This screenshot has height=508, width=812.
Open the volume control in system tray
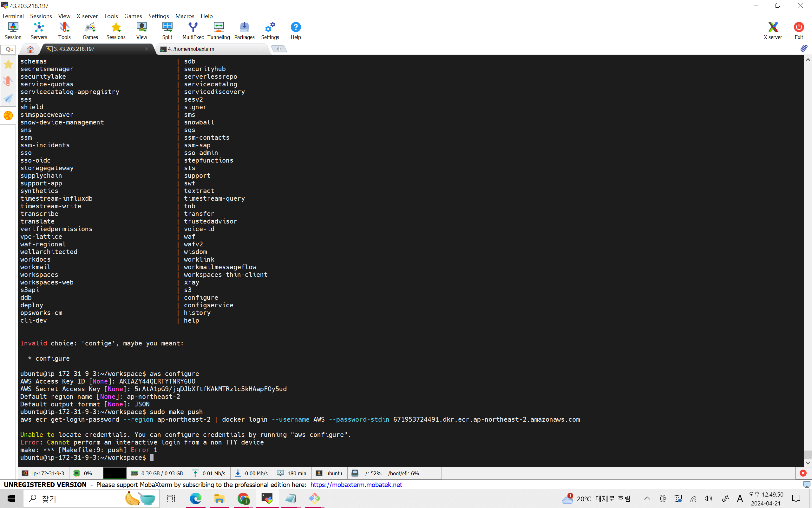(708, 498)
